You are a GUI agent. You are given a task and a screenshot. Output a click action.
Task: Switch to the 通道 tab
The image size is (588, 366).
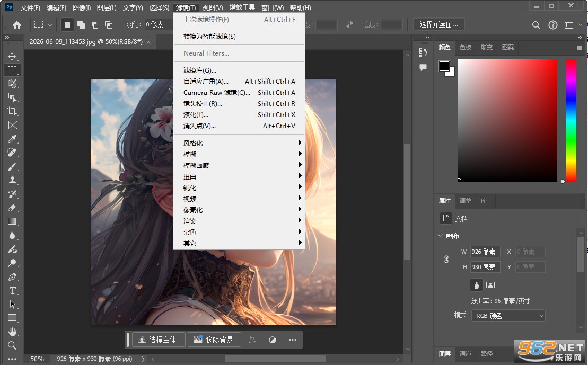tap(466, 354)
